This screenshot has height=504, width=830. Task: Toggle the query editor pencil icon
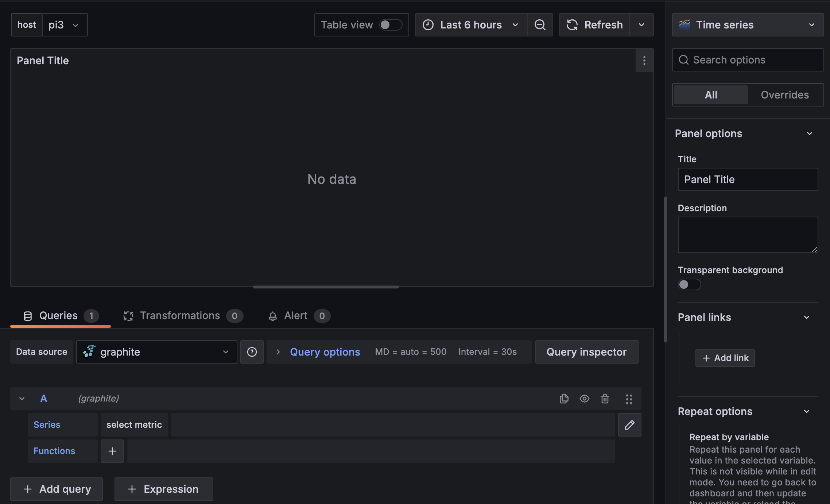tap(629, 425)
